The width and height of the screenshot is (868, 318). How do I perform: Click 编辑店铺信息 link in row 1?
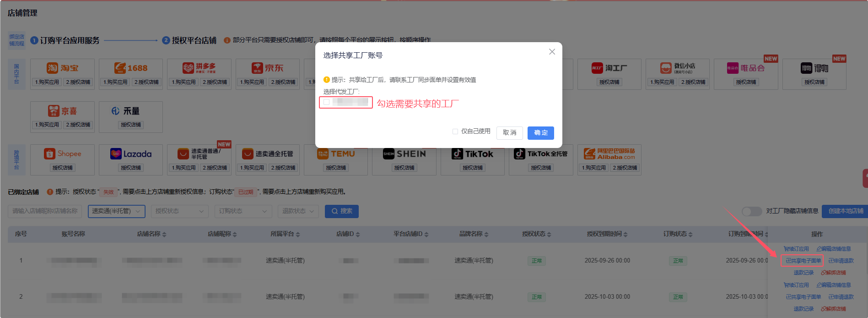click(834, 249)
